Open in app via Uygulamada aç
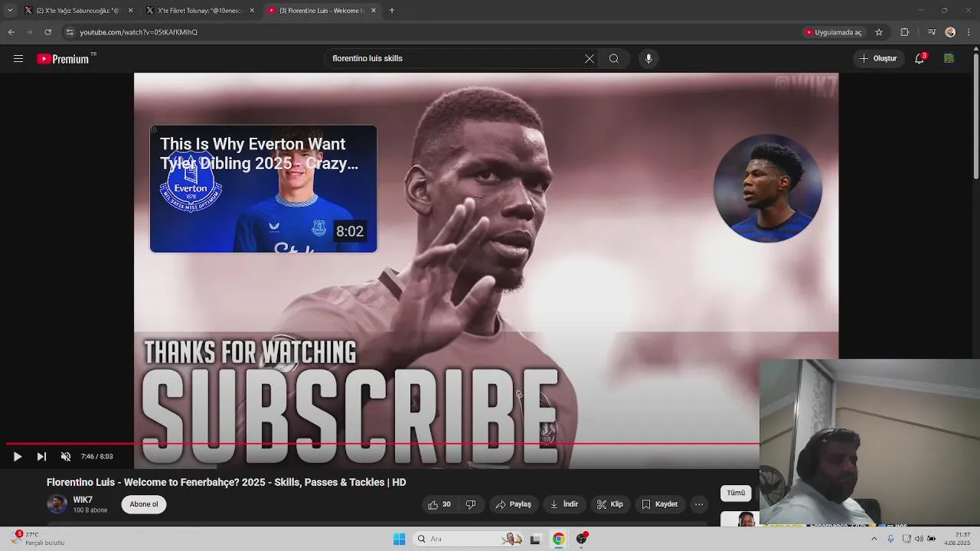This screenshot has height=551, width=980. coord(834,32)
